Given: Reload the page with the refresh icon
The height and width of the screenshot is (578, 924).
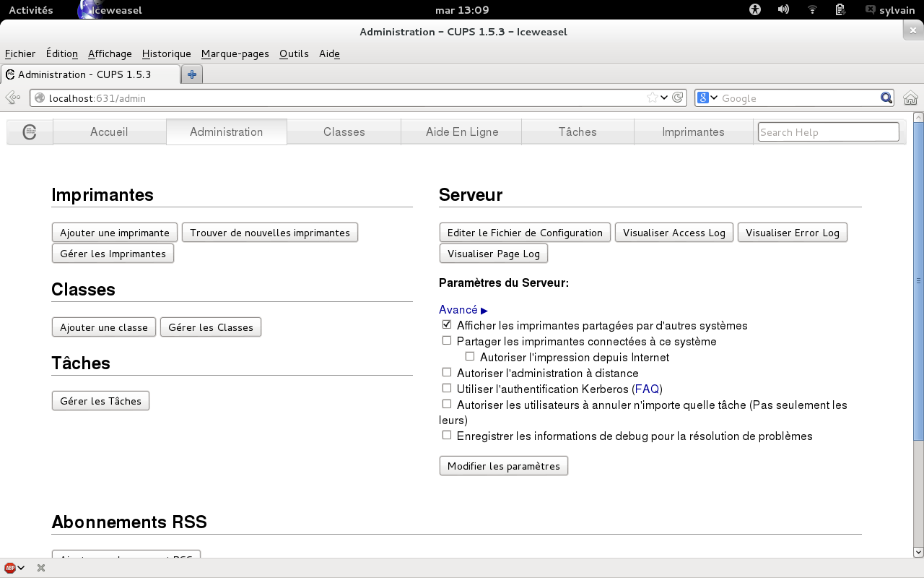Looking at the screenshot, I should coord(678,98).
